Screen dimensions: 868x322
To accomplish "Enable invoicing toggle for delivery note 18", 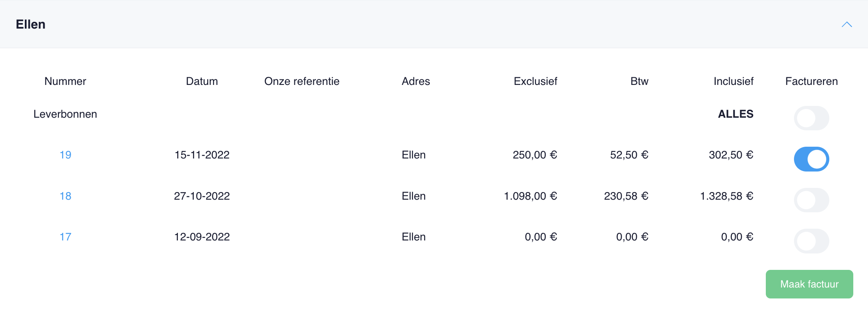I will [x=811, y=200].
